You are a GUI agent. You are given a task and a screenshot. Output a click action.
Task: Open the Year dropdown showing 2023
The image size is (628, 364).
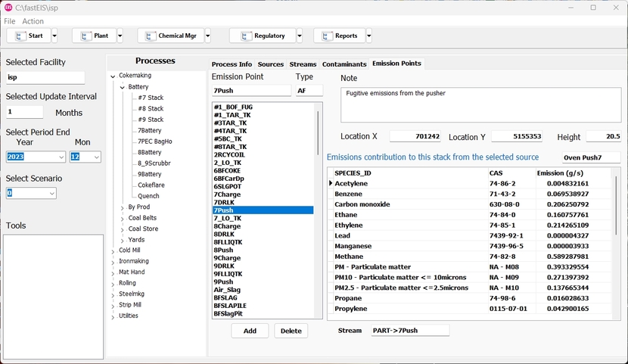(x=61, y=157)
